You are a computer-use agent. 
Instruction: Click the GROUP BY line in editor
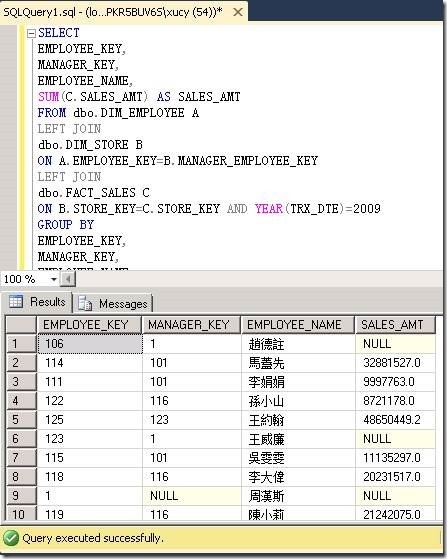point(66,225)
